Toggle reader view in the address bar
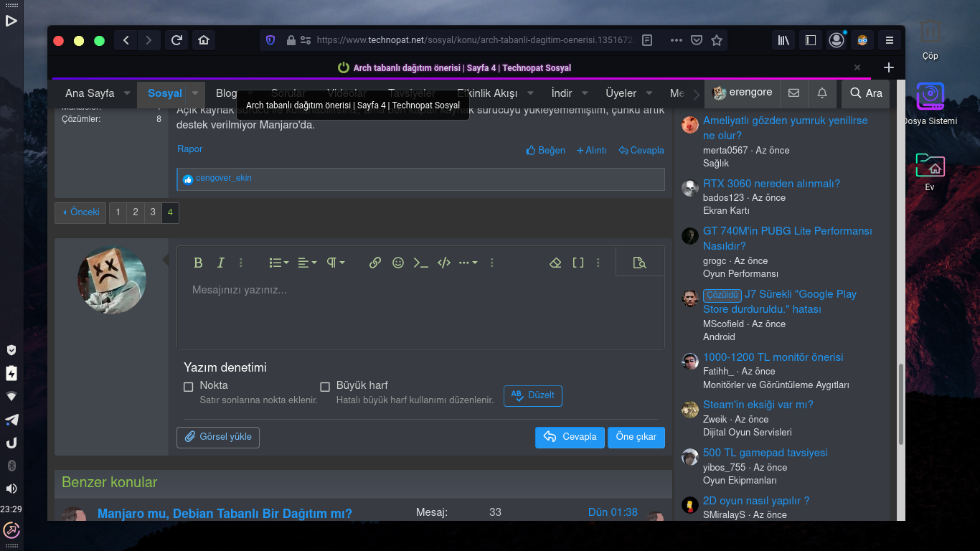Viewport: 980px width, 551px height. (x=647, y=40)
